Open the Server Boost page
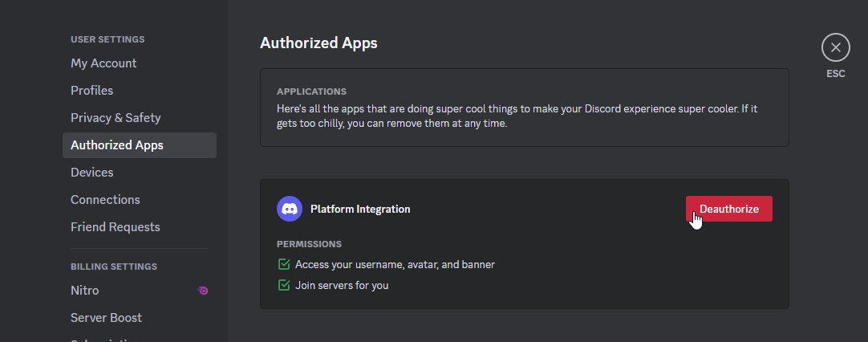The height and width of the screenshot is (342, 868). pyautogui.click(x=140, y=318)
